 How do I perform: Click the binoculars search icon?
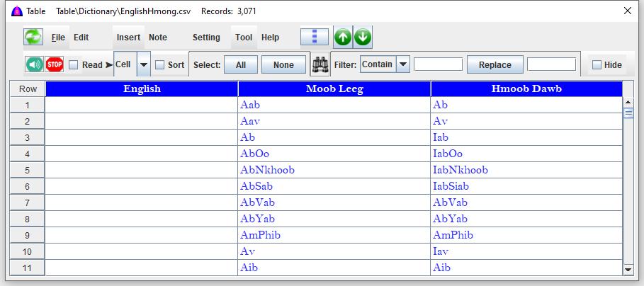tap(320, 64)
